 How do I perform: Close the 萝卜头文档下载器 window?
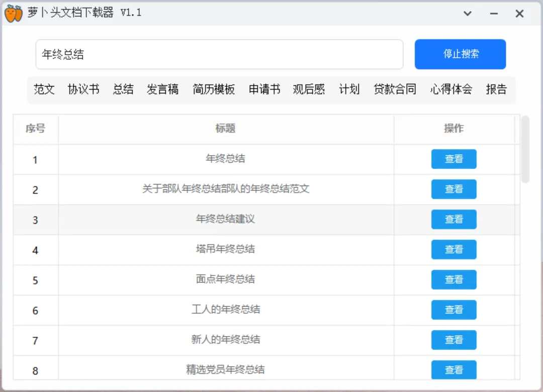coord(519,14)
